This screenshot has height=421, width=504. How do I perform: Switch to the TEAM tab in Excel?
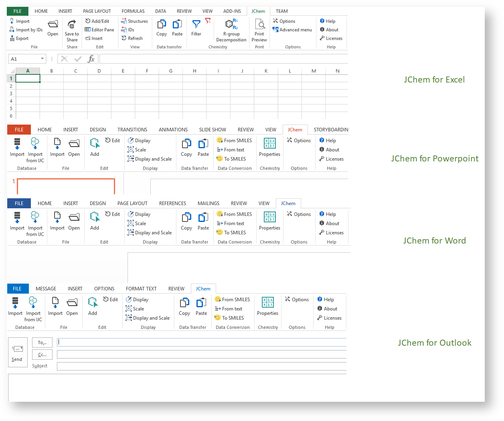tap(281, 11)
